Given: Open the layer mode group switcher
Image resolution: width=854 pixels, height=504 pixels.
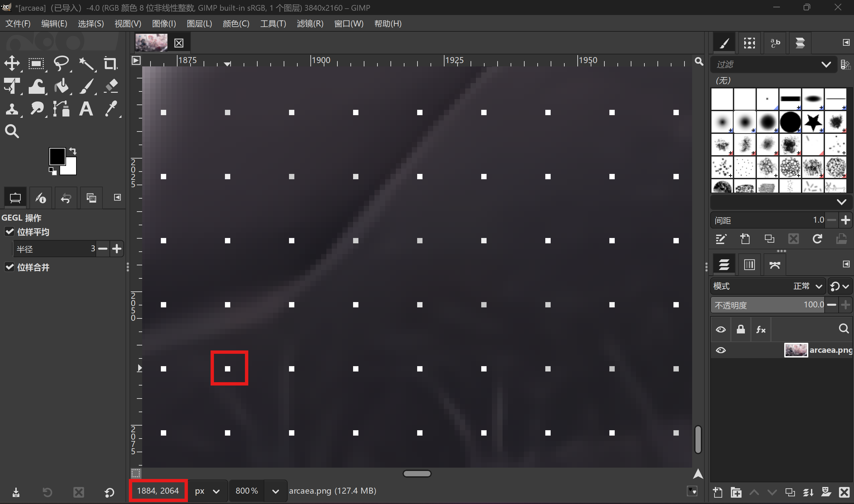Looking at the screenshot, I should click(x=839, y=286).
